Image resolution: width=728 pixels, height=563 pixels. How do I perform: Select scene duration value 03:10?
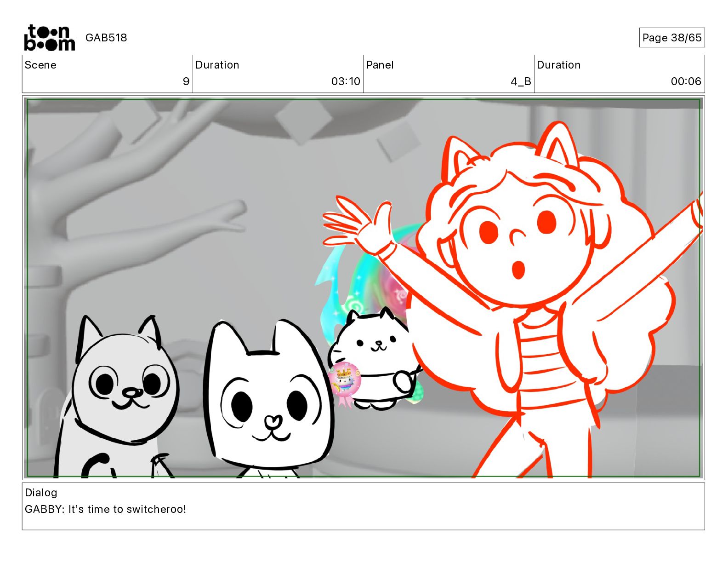tap(346, 81)
